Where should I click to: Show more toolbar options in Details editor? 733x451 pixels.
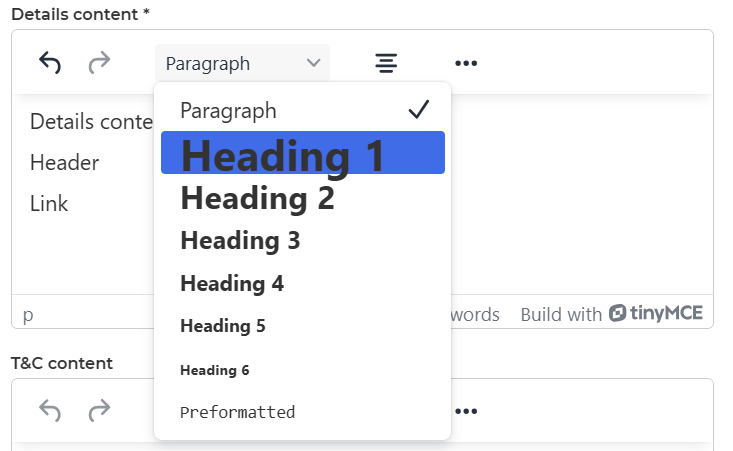[466, 63]
